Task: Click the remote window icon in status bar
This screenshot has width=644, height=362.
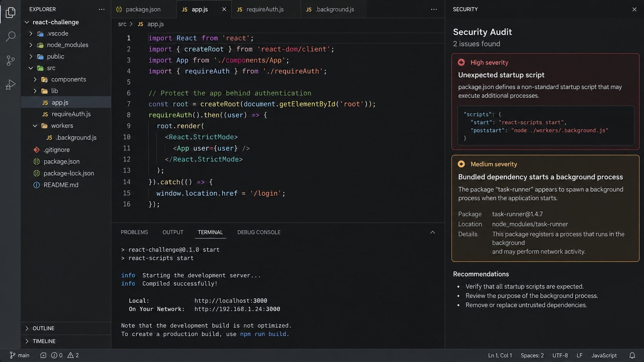Action: pyautogui.click(x=43, y=355)
